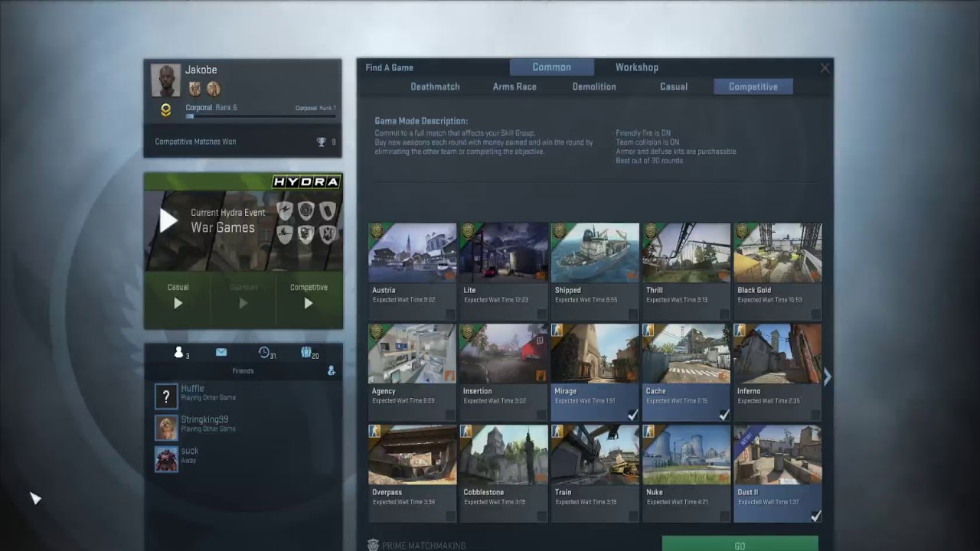Click Stringking99's avatar

click(x=166, y=428)
